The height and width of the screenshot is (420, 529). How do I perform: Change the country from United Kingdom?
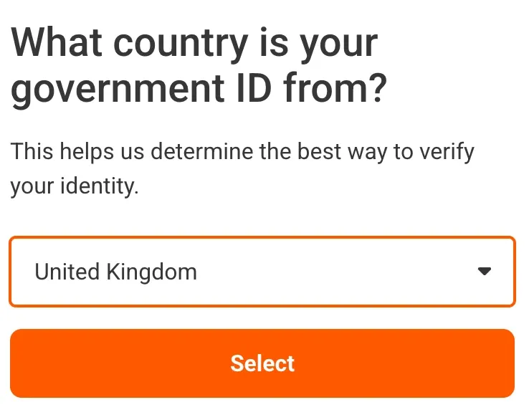[262, 272]
